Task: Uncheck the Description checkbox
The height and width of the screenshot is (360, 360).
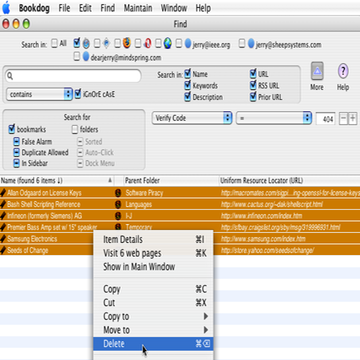Action: [x=188, y=97]
